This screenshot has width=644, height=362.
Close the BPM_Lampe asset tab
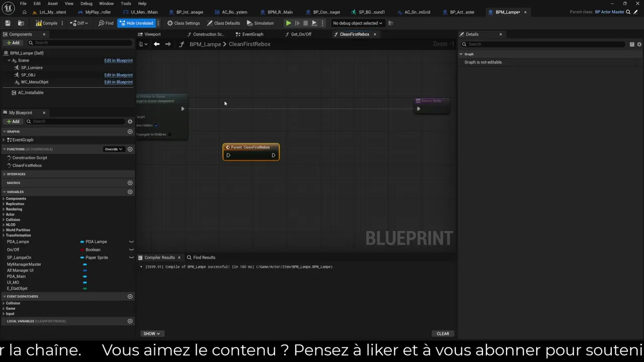pyautogui.click(x=525, y=12)
